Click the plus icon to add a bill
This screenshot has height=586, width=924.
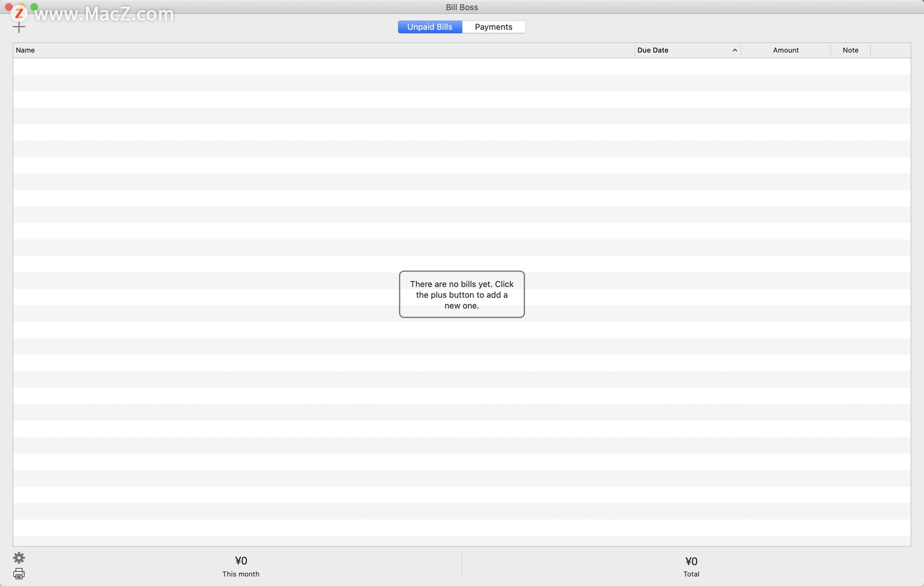(19, 27)
